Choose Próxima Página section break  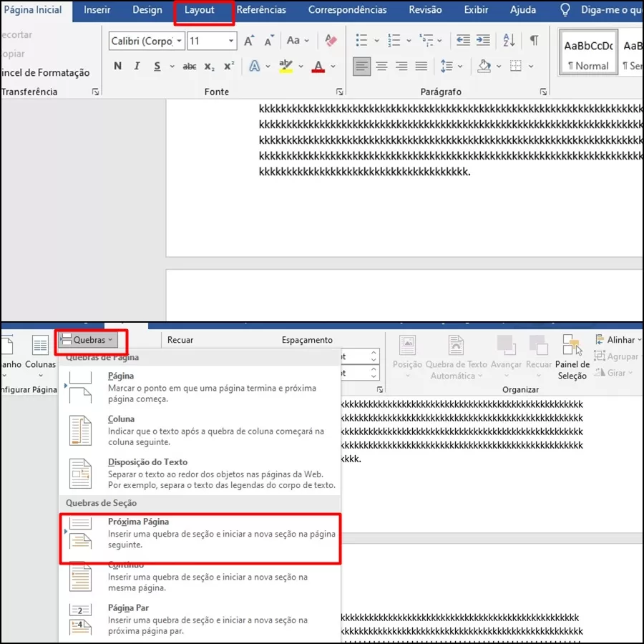click(200, 534)
